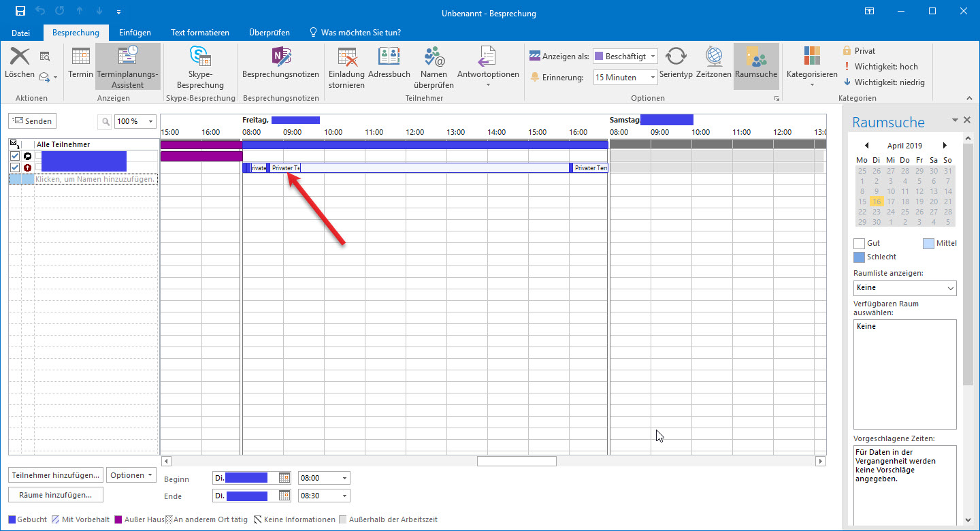Open the Datei tab
This screenshot has width=980, height=531.
pyautogui.click(x=21, y=32)
